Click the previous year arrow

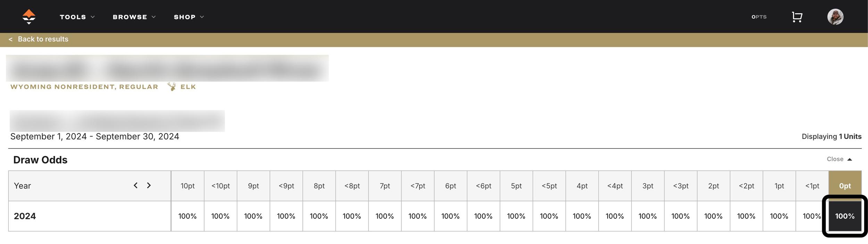(x=136, y=186)
